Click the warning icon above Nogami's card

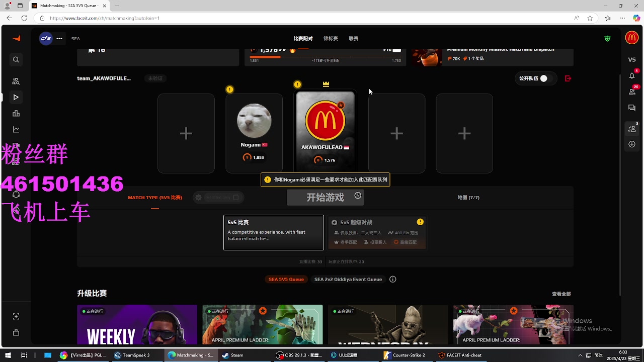(x=230, y=89)
